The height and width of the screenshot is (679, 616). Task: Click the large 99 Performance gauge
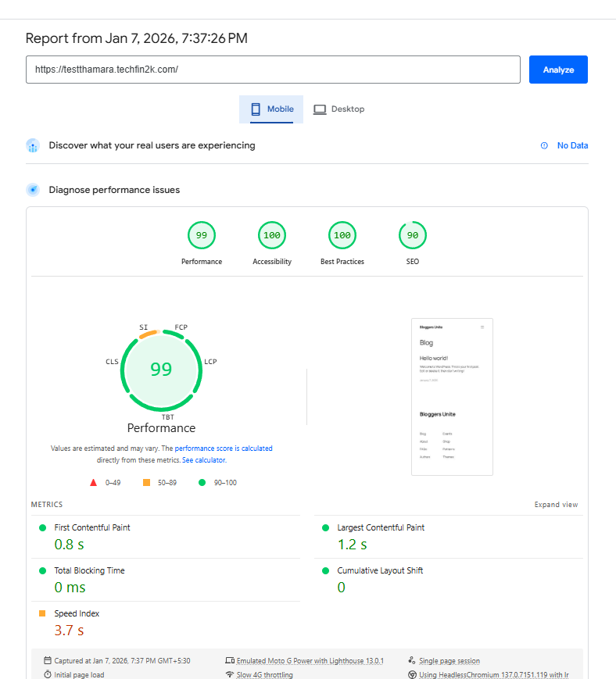coord(161,370)
